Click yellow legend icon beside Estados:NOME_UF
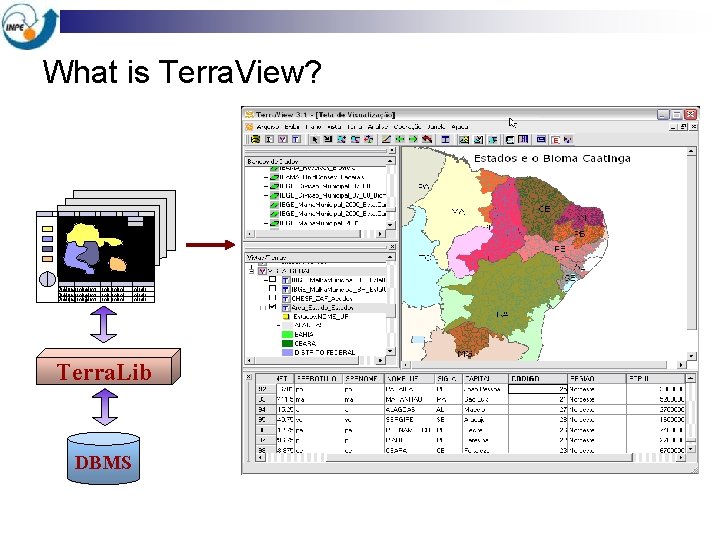Screen dimensions: 720x540 (x=286, y=316)
